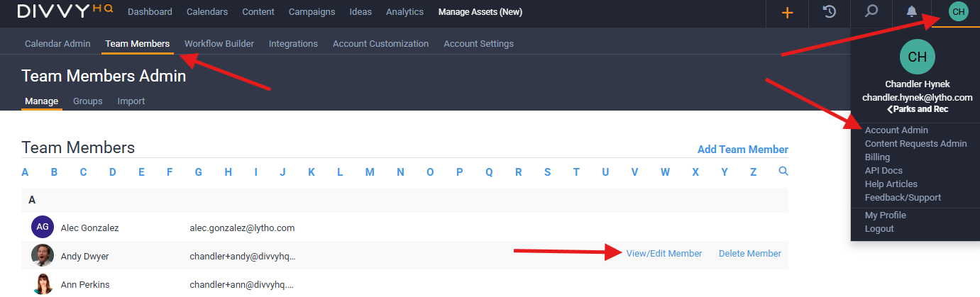This screenshot has width=980, height=297.
Task: Open the Analytics menu
Action: click(404, 12)
